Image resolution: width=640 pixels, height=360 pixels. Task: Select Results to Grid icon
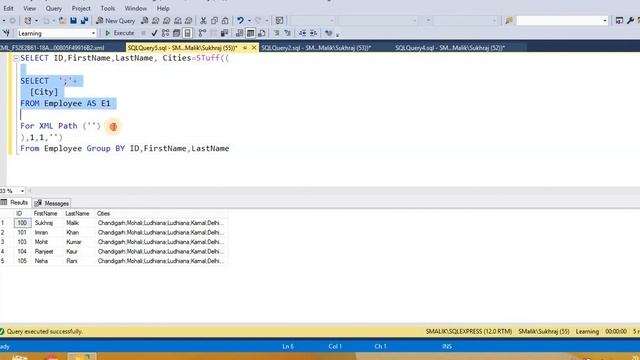[251, 33]
